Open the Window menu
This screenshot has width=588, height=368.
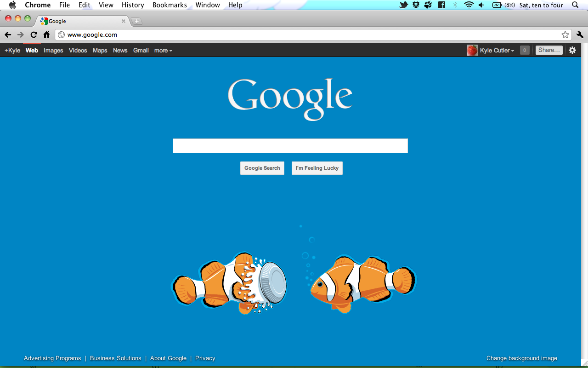point(208,5)
